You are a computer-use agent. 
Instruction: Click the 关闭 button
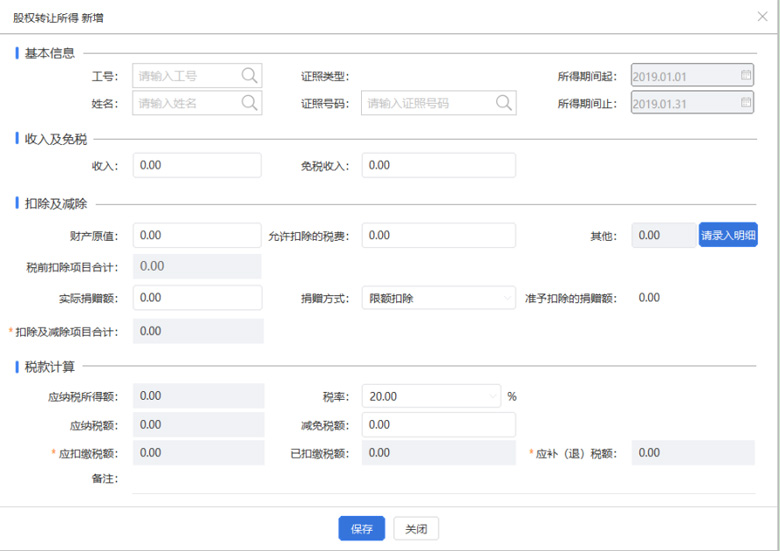(x=415, y=529)
